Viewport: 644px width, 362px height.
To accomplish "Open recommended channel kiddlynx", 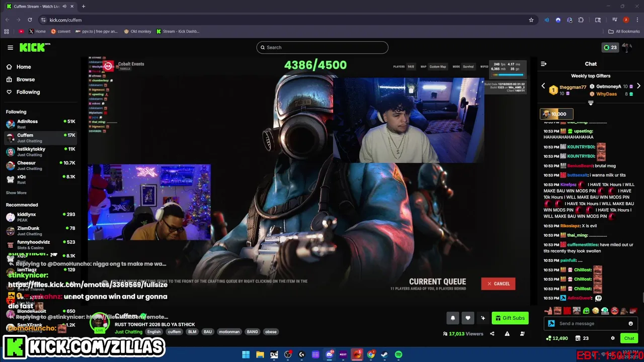I will tap(40, 217).
